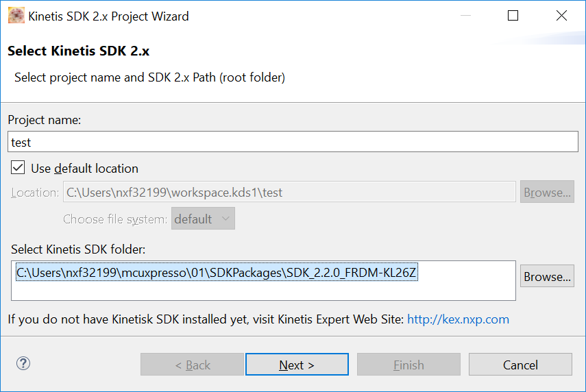This screenshot has width=586, height=392.
Task: Maximize the Project Wizard window
Action: click(x=513, y=16)
